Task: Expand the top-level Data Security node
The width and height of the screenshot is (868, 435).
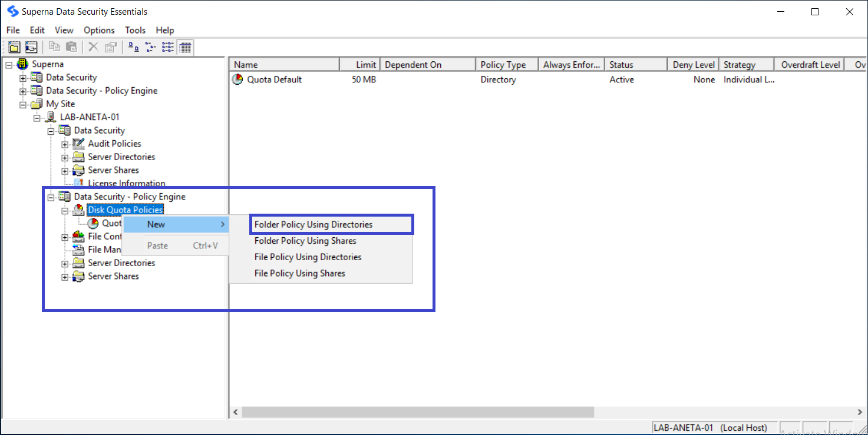Action: (23, 78)
